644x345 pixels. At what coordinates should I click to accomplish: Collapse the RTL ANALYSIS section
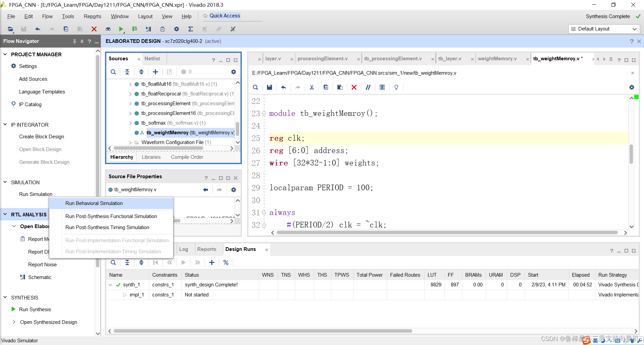pos(5,214)
